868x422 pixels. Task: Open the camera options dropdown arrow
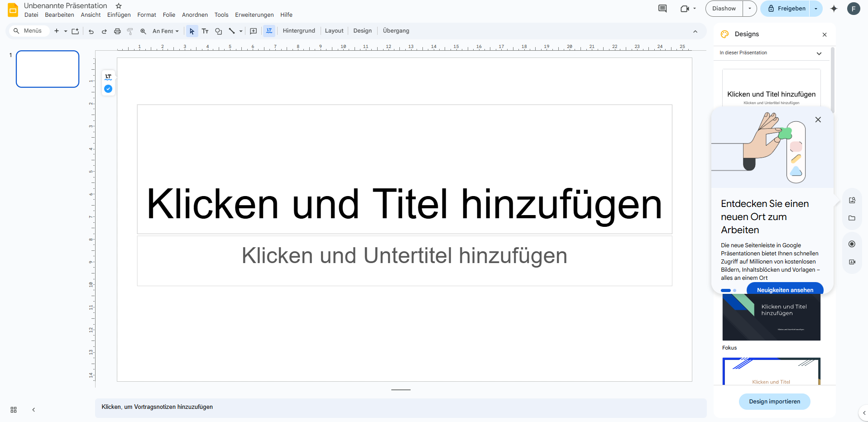(x=695, y=9)
